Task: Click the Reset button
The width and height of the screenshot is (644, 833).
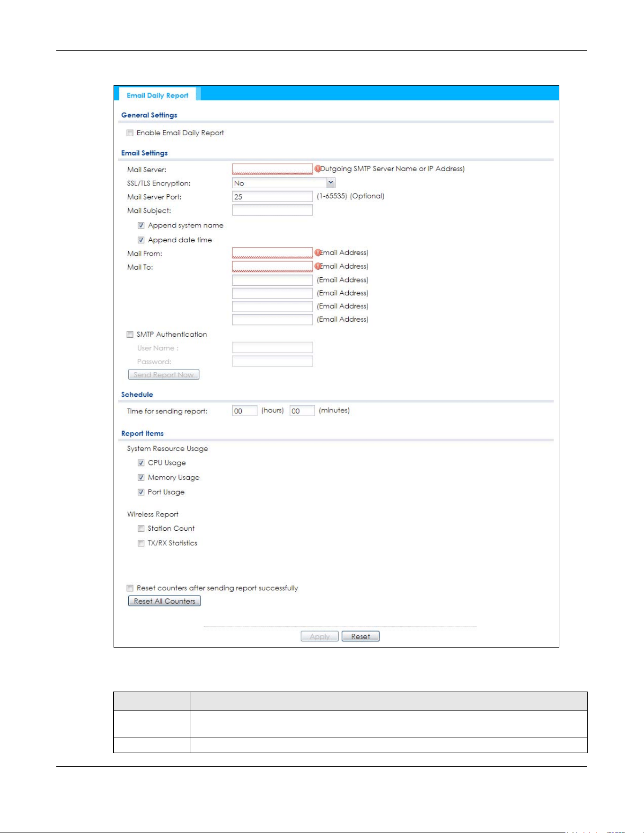Action: point(361,636)
